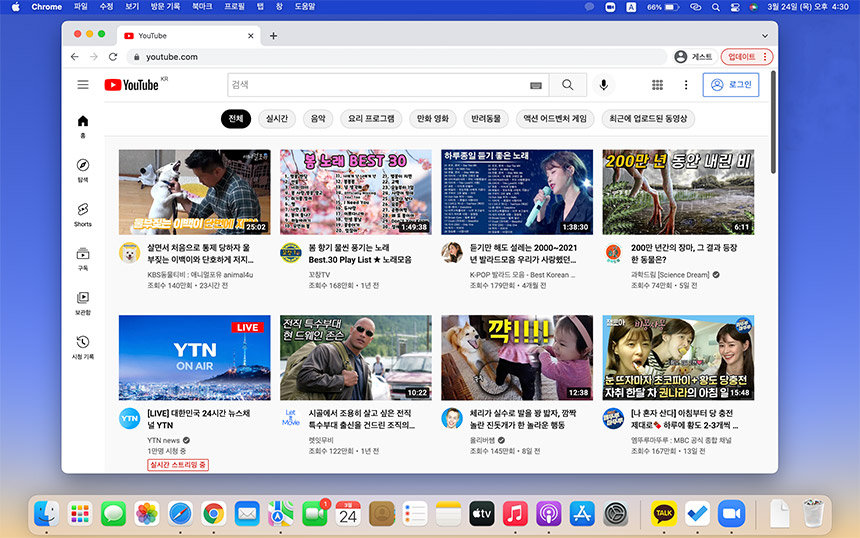
Task: Go to Home in the sidebar
Action: tap(83, 126)
